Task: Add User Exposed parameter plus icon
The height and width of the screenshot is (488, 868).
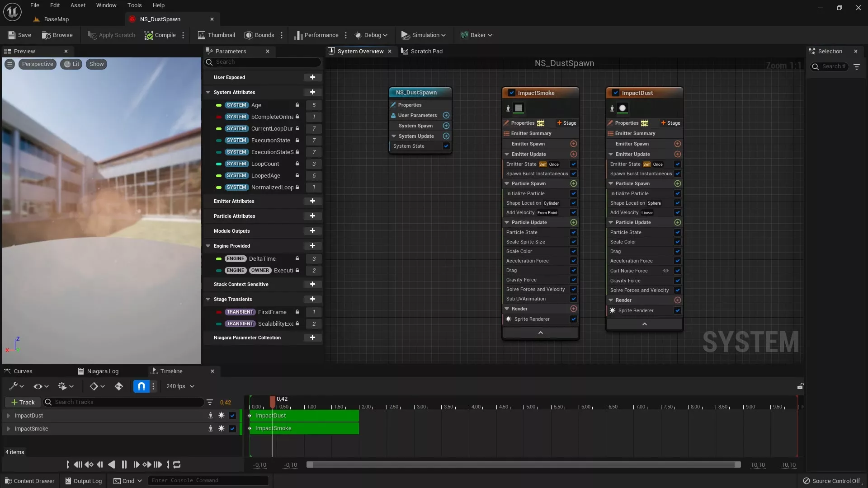Action: 312,77
